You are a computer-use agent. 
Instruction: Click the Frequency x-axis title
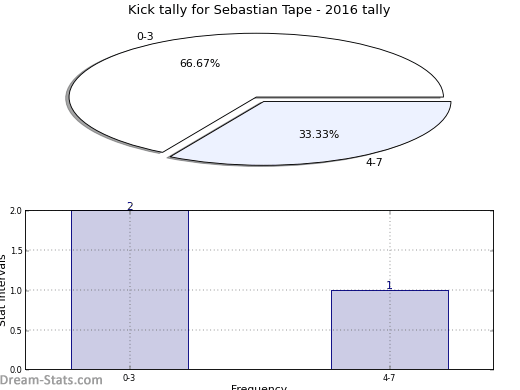tap(259, 387)
